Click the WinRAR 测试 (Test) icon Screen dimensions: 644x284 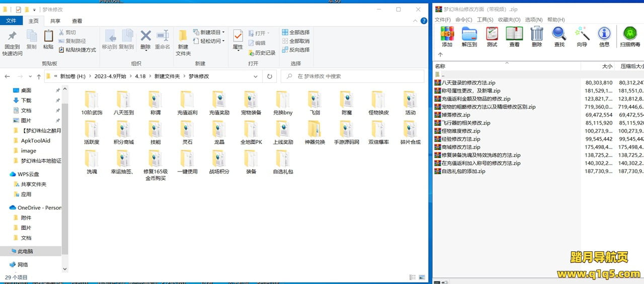tap(492, 34)
